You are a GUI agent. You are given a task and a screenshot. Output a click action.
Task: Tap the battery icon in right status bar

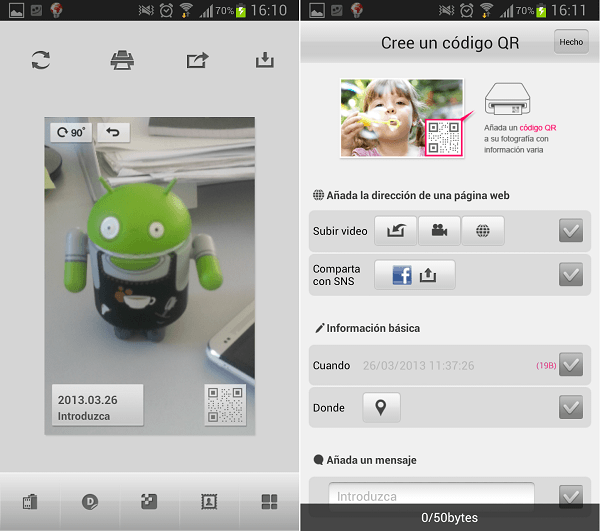pyautogui.click(x=541, y=10)
